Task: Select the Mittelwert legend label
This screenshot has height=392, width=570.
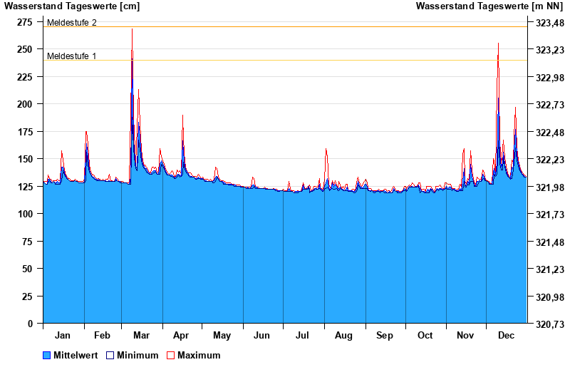Action: point(75,355)
